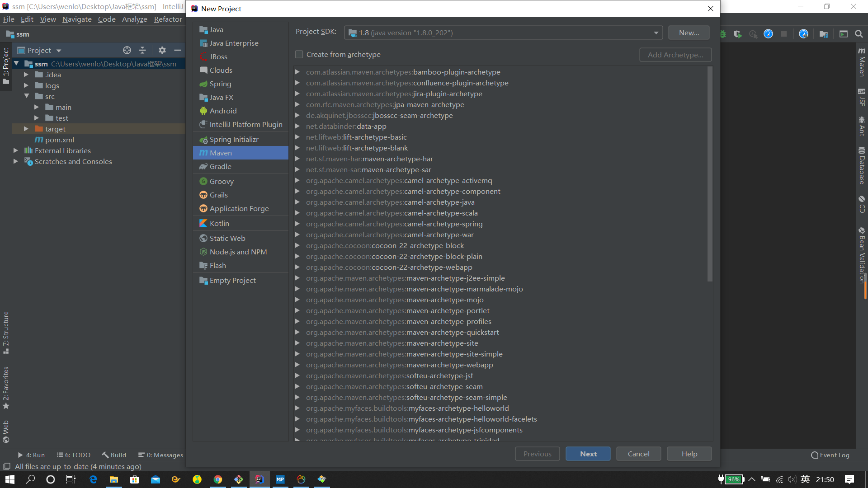This screenshot has width=868, height=488.
Task: Click the search everywhere magnifier icon
Action: [859, 34]
